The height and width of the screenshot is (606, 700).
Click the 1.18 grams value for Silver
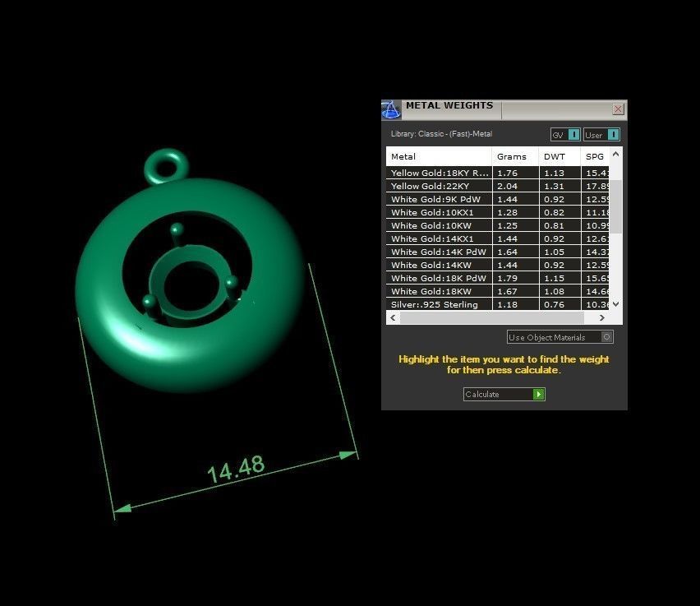pyautogui.click(x=507, y=304)
